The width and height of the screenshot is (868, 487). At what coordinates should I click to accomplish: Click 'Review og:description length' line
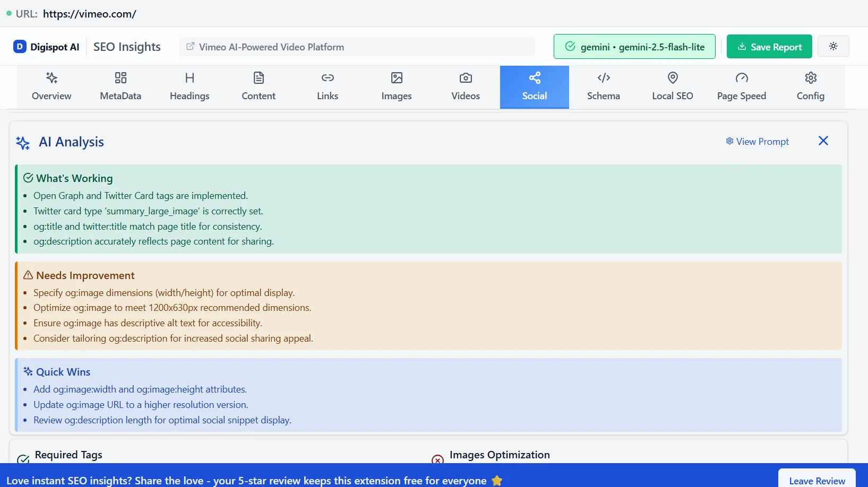pyautogui.click(x=162, y=420)
